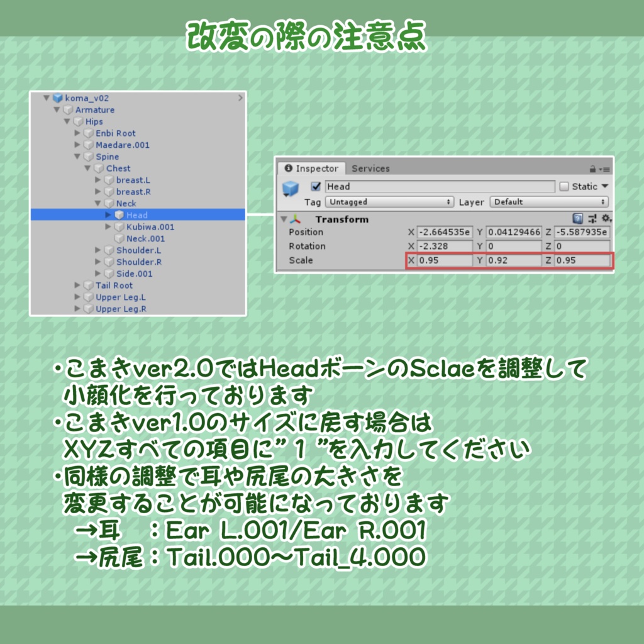The width and height of the screenshot is (644, 644).
Task: Select the Maedare.001 row
Action: coord(138,145)
